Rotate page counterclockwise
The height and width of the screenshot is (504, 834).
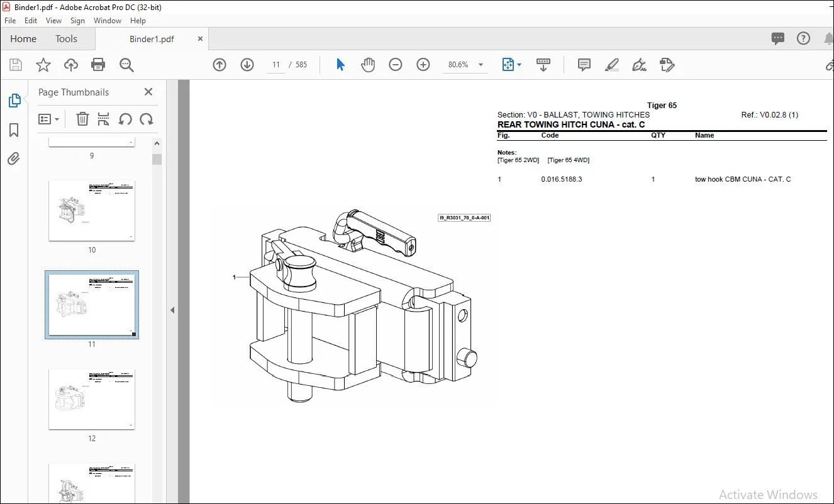pos(125,119)
